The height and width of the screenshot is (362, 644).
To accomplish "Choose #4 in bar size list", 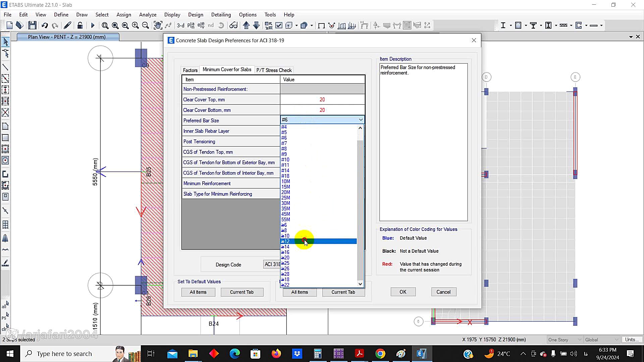I will [284, 127].
